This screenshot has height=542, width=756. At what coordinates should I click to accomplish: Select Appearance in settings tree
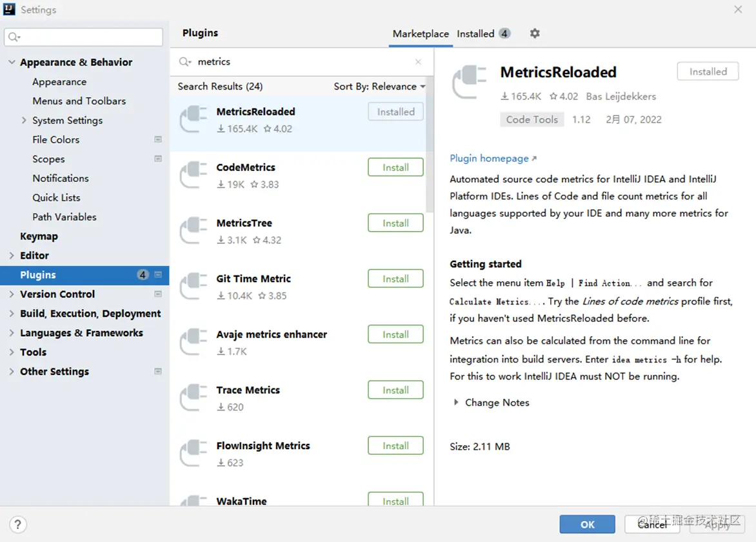tap(59, 82)
